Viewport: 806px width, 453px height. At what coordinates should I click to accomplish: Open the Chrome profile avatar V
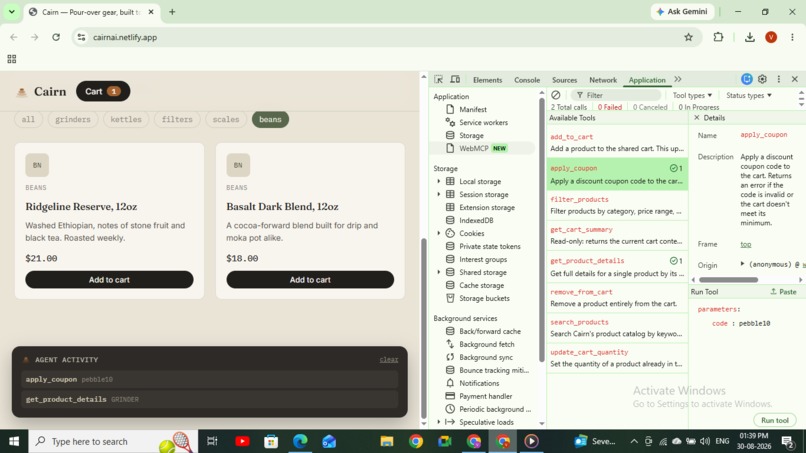[x=771, y=37]
